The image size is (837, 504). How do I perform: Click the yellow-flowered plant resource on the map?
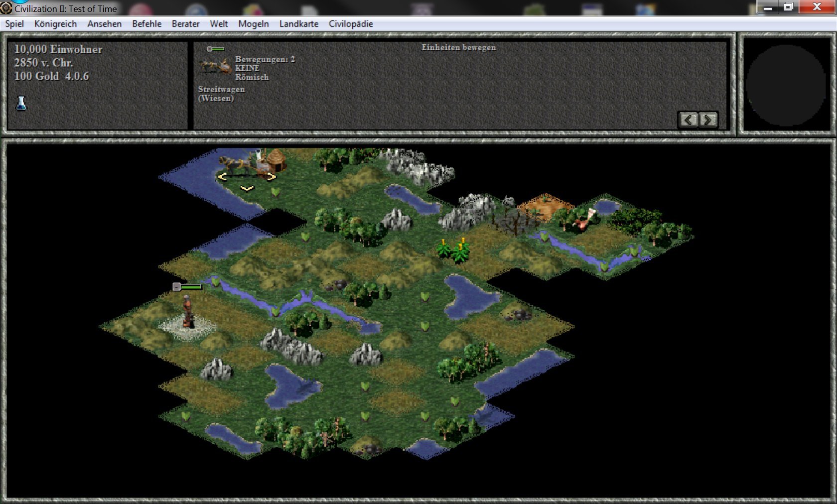[453, 251]
